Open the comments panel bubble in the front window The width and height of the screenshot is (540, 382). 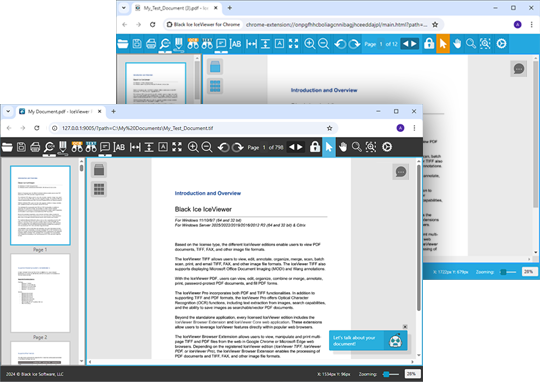click(x=401, y=172)
